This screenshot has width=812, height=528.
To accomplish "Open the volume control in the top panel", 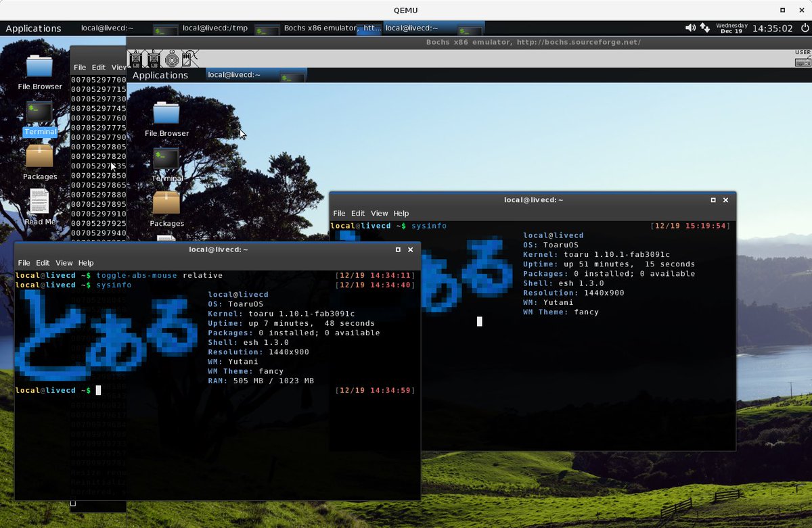I will [690, 28].
